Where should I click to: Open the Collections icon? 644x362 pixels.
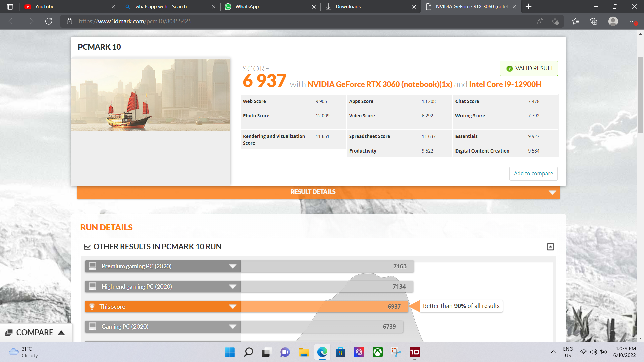tap(594, 21)
